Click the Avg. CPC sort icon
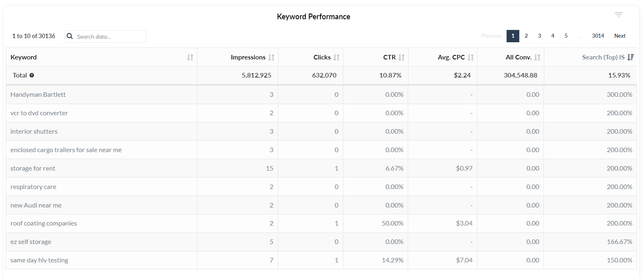 click(470, 57)
